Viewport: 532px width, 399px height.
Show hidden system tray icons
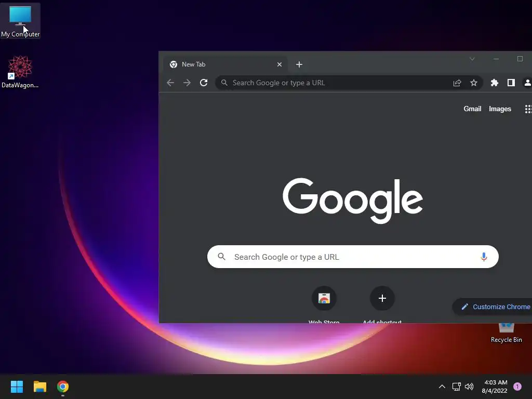click(442, 387)
